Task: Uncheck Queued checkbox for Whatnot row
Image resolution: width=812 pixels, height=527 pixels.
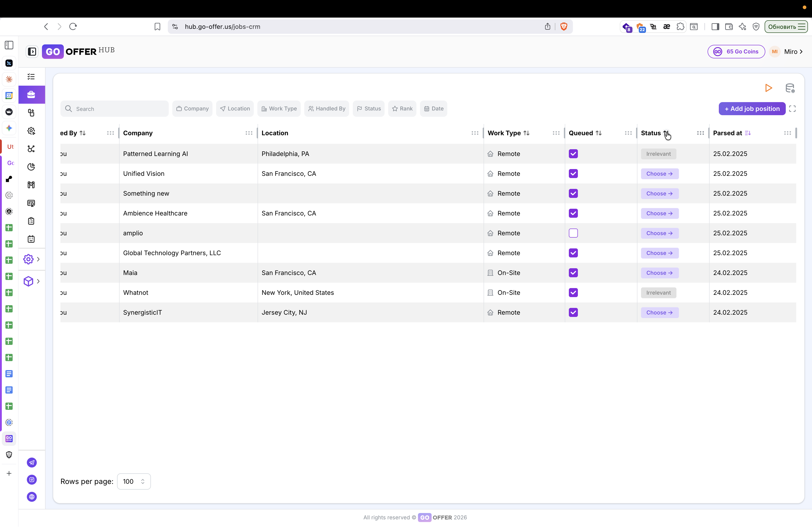Action: pyautogui.click(x=573, y=293)
